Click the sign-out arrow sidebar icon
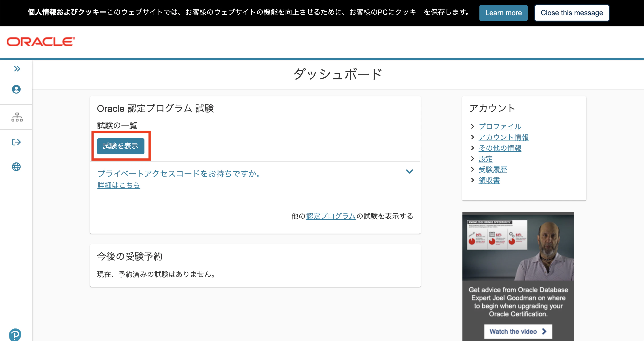 pyautogui.click(x=16, y=142)
